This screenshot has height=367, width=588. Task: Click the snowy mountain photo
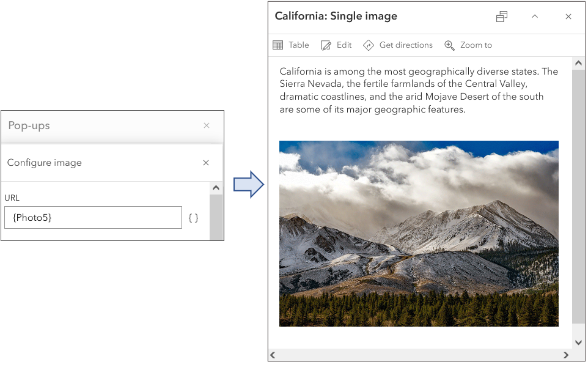click(x=419, y=233)
